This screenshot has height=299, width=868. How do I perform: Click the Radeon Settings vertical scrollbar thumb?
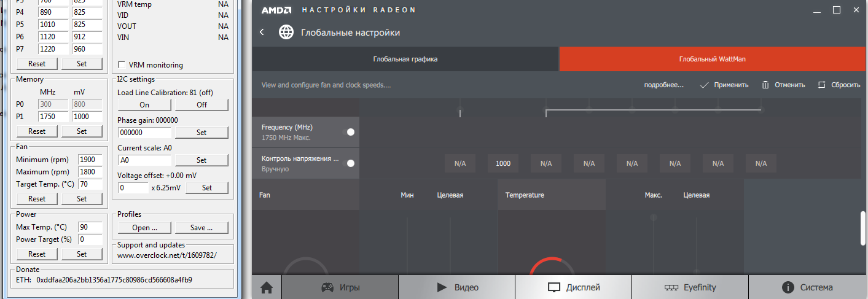click(863, 228)
